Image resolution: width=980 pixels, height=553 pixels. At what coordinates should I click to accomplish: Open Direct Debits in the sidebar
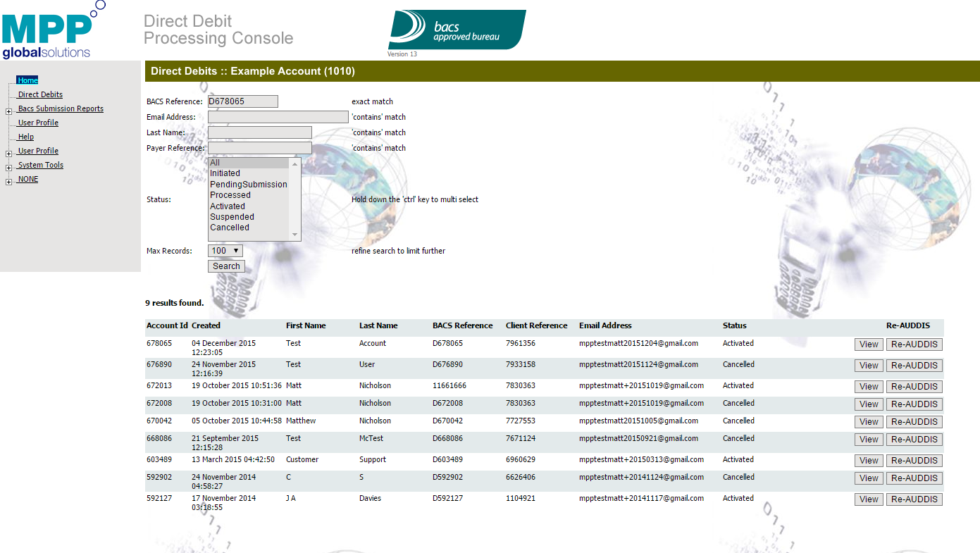click(40, 94)
